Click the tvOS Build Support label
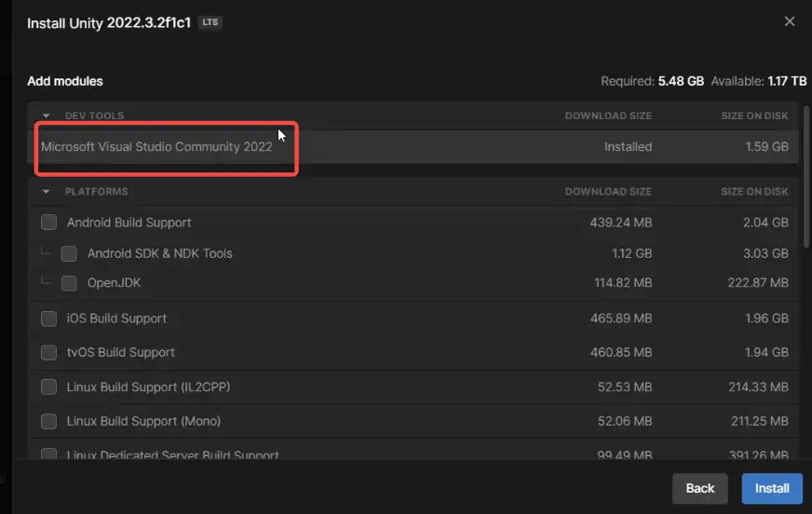 (120, 353)
